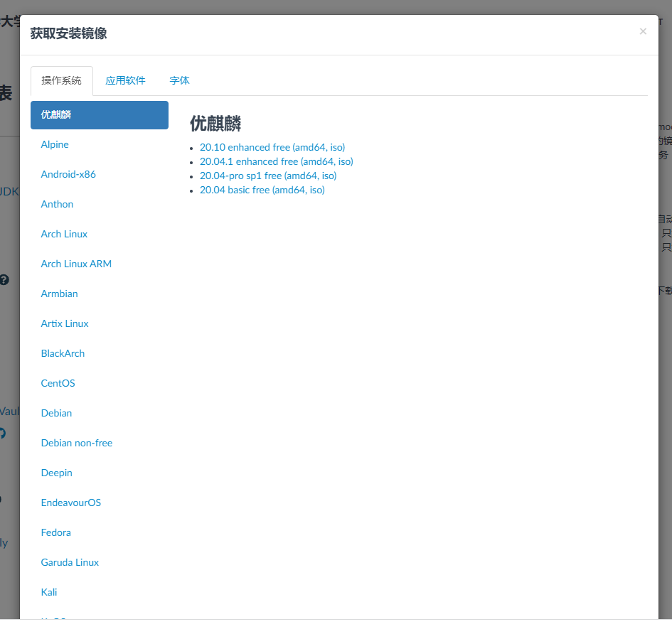Select 优麒麟 in the OS list

(x=100, y=115)
